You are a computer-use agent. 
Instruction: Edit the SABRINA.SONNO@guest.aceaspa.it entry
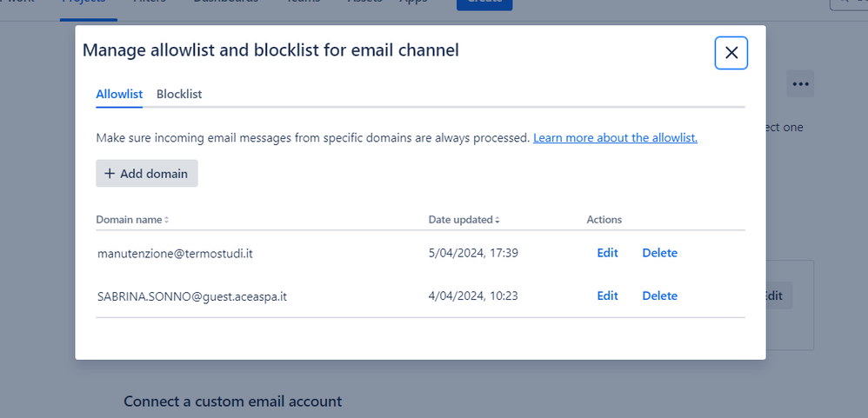607,295
